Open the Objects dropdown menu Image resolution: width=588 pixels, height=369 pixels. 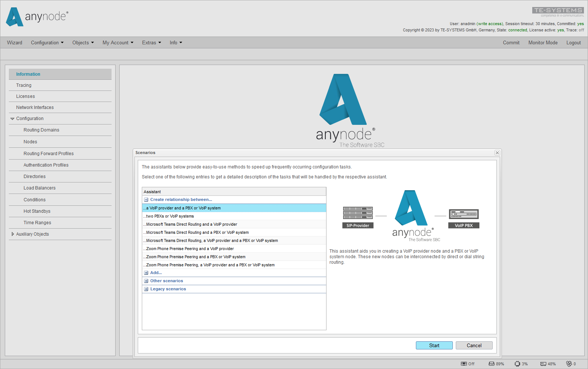83,43
